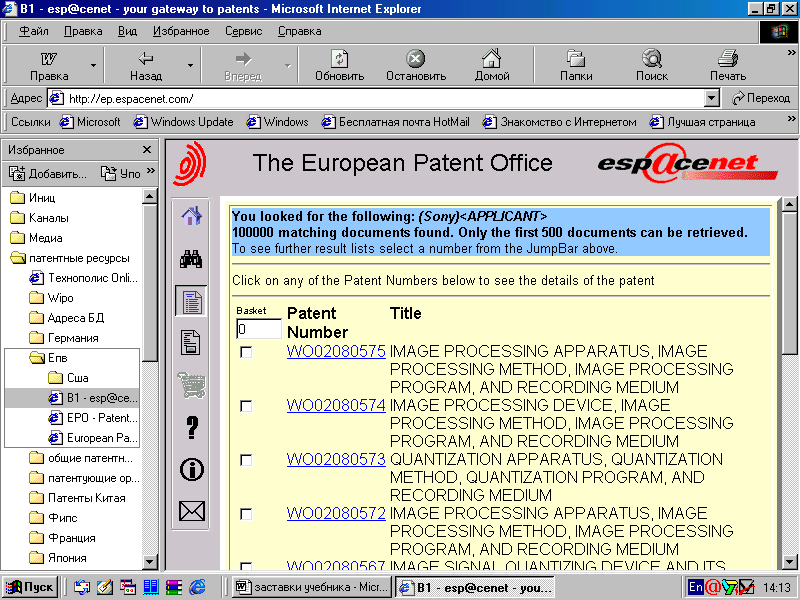Screen dimensions: 800x600
Task: Open patent link WO02080574
Action: click(x=336, y=406)
